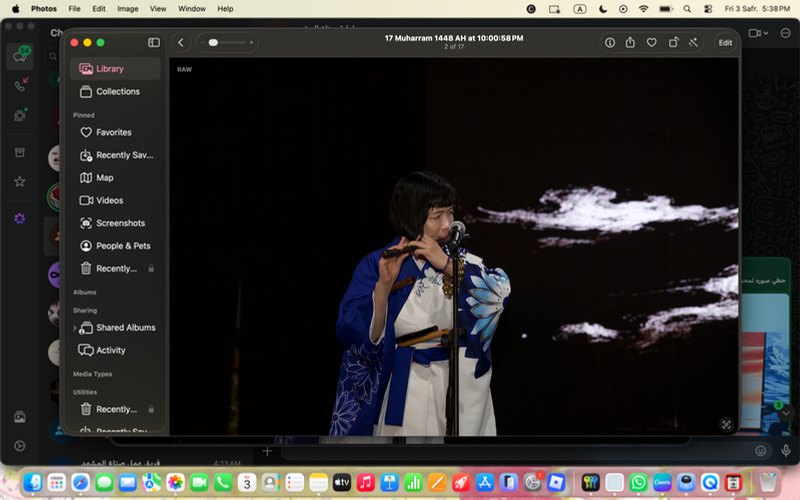Open WhatsApp emoji picker
800x500 pixels.
coord(761,451)
